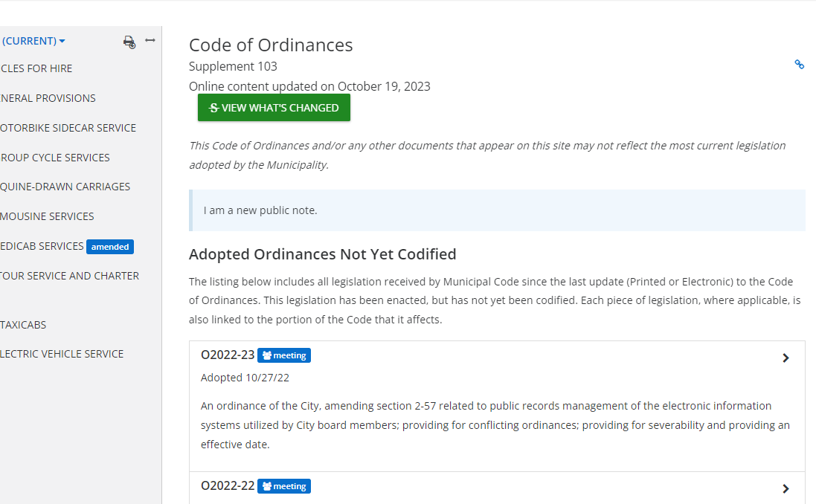
Task: Open Vehicles For Hire sidebar item
Action: pos(36,68)
